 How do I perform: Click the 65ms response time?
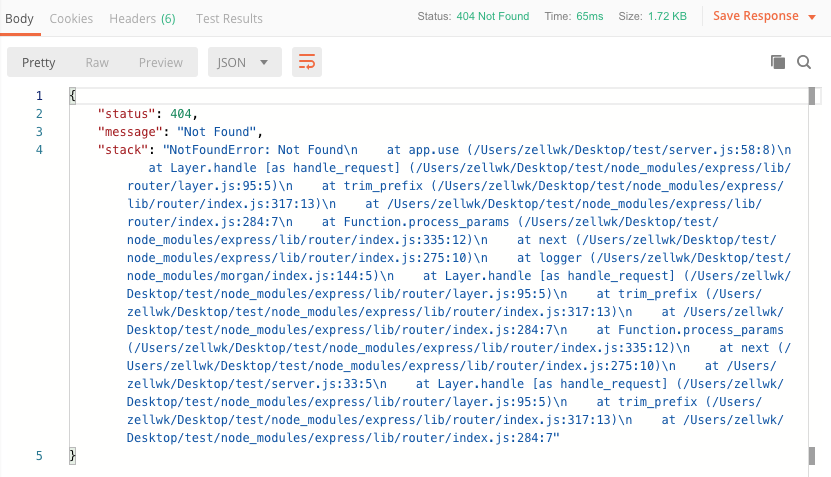[588, 17]
